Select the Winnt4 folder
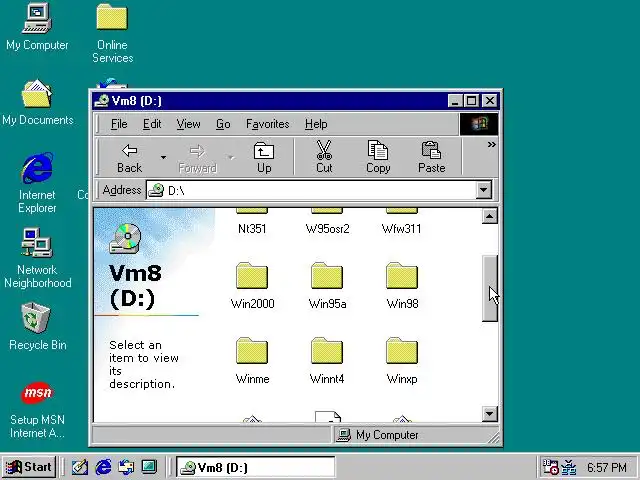 [327, 362]
